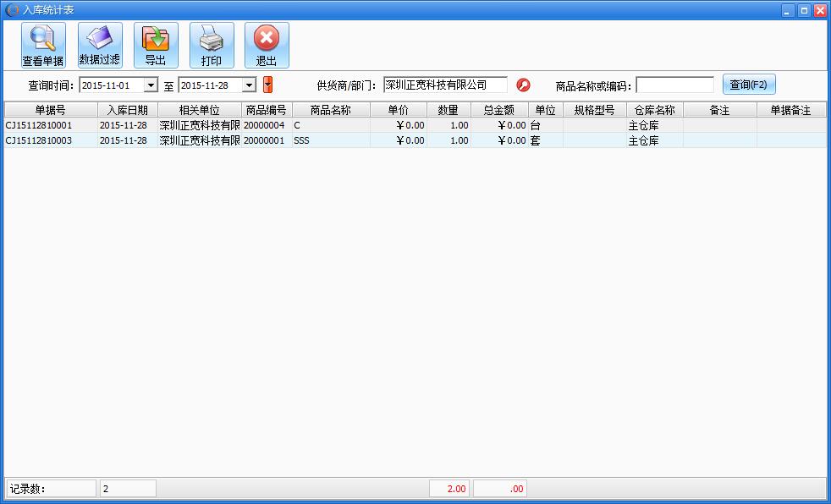Image resolution: width=831 pixels, height=504 pixels.
Task: Click the date cell in row CJ15112810003
Action: (128, 140)
